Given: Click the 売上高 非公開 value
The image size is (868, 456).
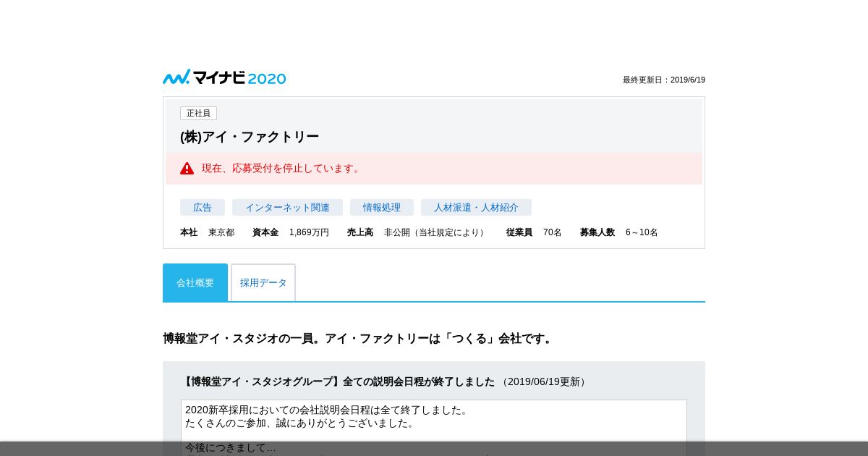Looking at the screenshot, I should (435, 232).
